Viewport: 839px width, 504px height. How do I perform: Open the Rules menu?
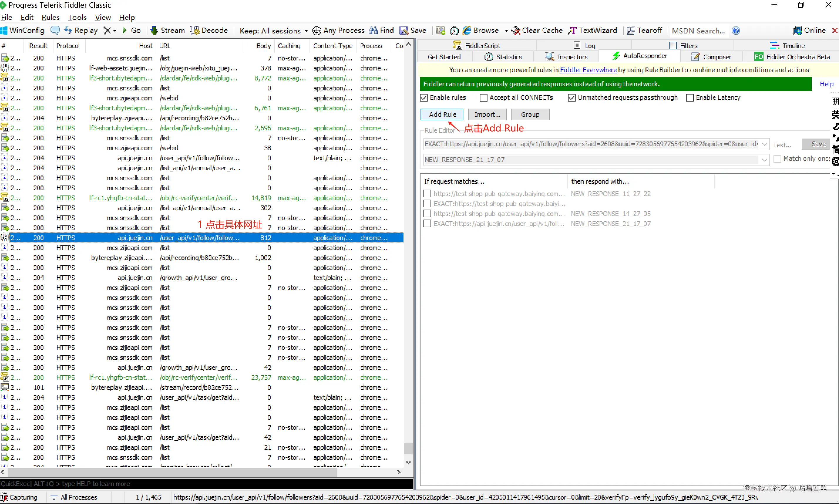click(x=51, y=17)
